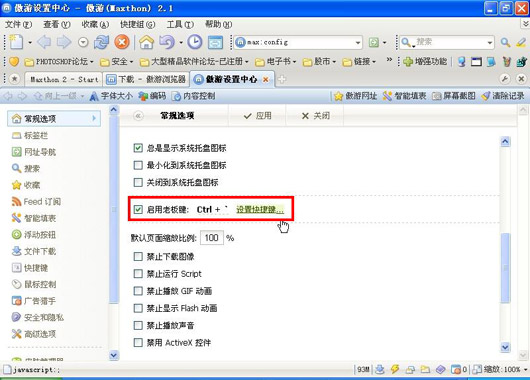Check 禁用 ActiveX 控件
The height and width of the screenshot is (380, 530).
(138, 342)
